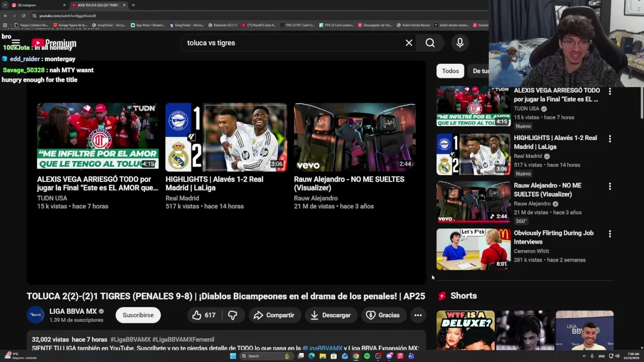Viewport: 644px width, 362px height.
Task: Open options menu for Job Interviews sidebar video
Action: pos(610,234)
